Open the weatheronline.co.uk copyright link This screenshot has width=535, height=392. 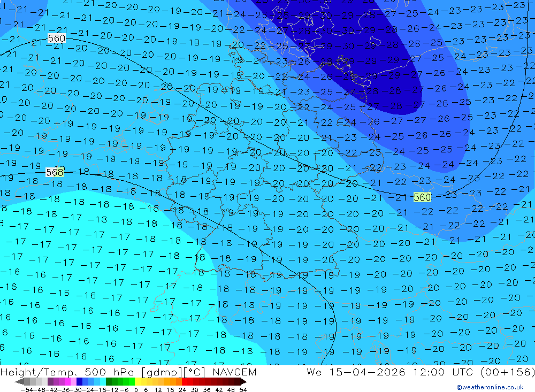(490, 387)
